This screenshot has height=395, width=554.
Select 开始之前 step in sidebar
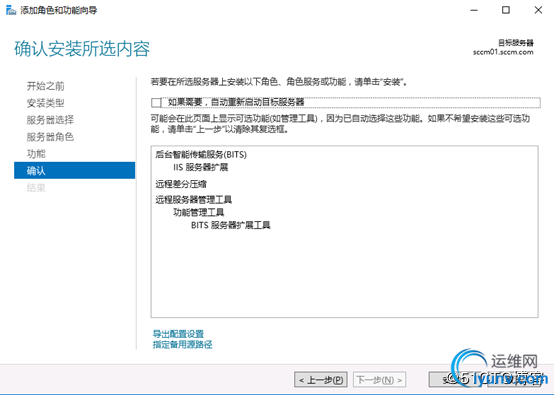pos(46,86)
